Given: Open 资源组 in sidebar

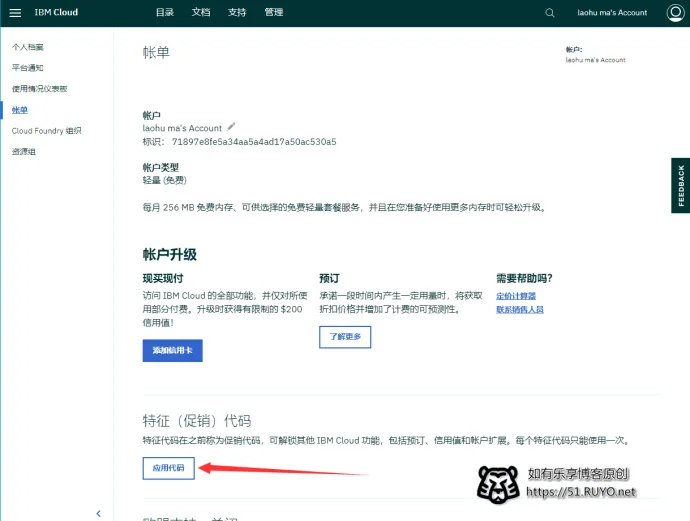Looking at the screenshot, I should tap(24, 152).
